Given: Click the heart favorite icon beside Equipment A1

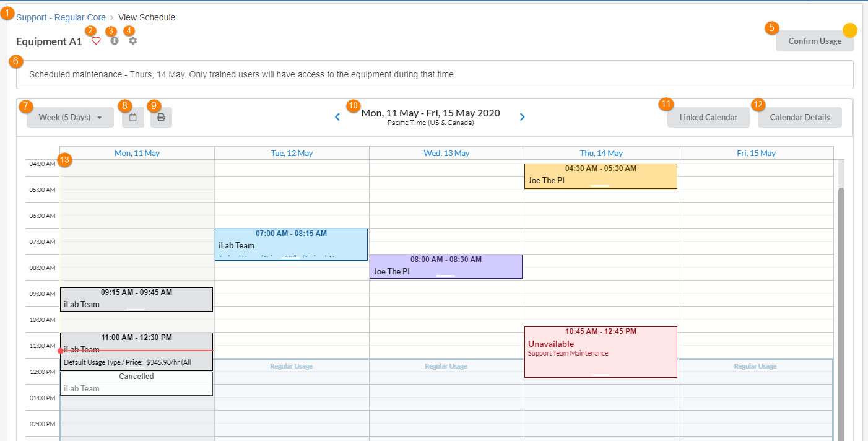Looking at the screenshot, I should [x=96, y=41].
